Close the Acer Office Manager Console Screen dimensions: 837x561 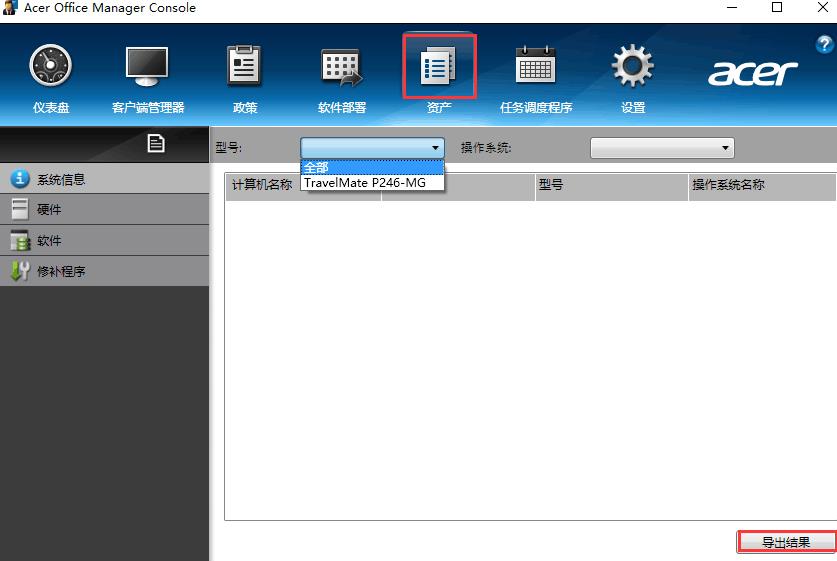point(823,7)
